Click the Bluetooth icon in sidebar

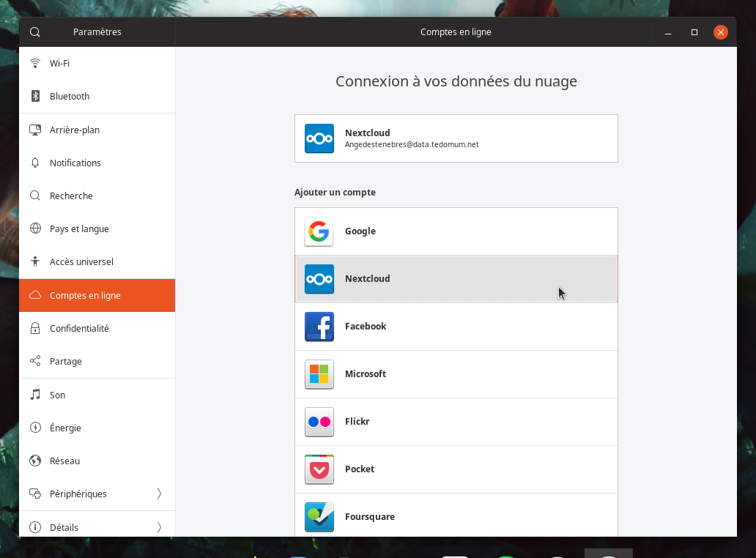click(35, 97)
